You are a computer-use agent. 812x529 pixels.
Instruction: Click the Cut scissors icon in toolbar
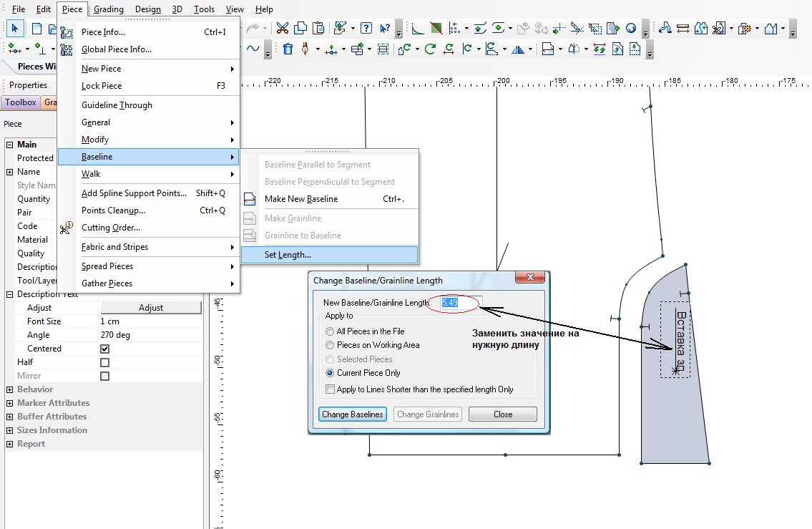(282, 29)
